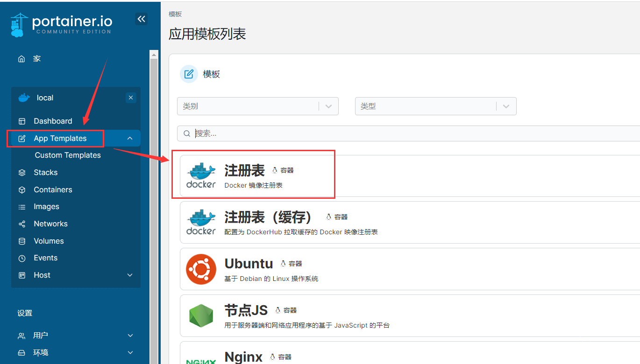
Task: Open the 类别 category dropdown
Action: click(257, 106)
